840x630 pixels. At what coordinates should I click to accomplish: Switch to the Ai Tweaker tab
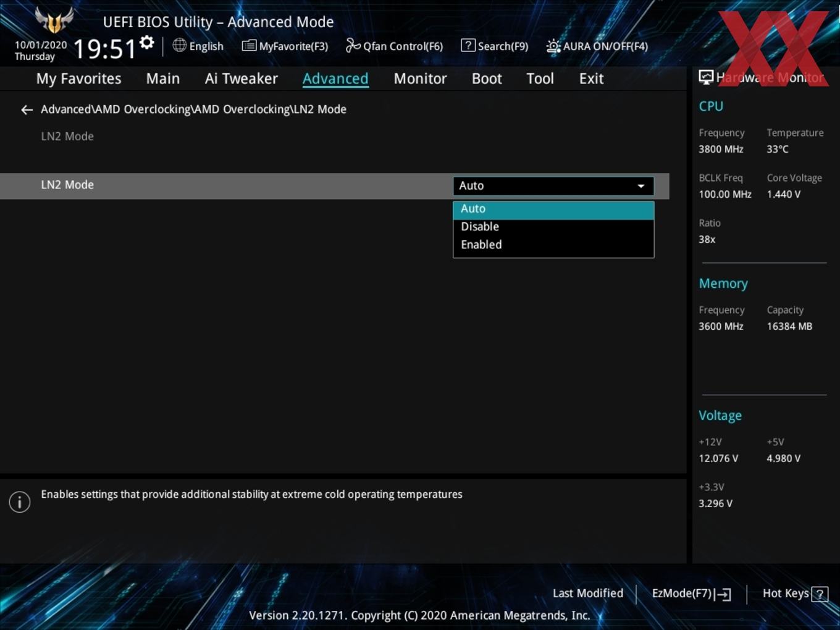[x=241, y=78]
